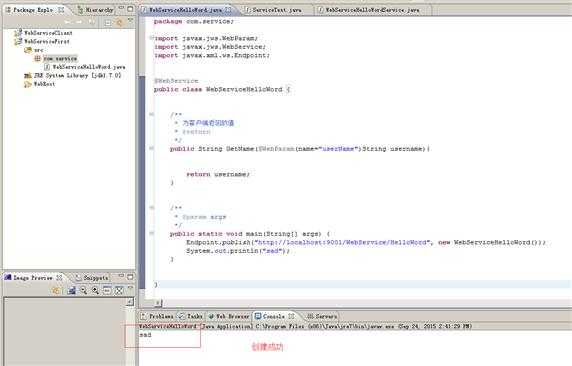The height and width of the screenshot is (366, 572).
Task: Click zoom out in Image Preview toolbar
Action: coord(84,290)
